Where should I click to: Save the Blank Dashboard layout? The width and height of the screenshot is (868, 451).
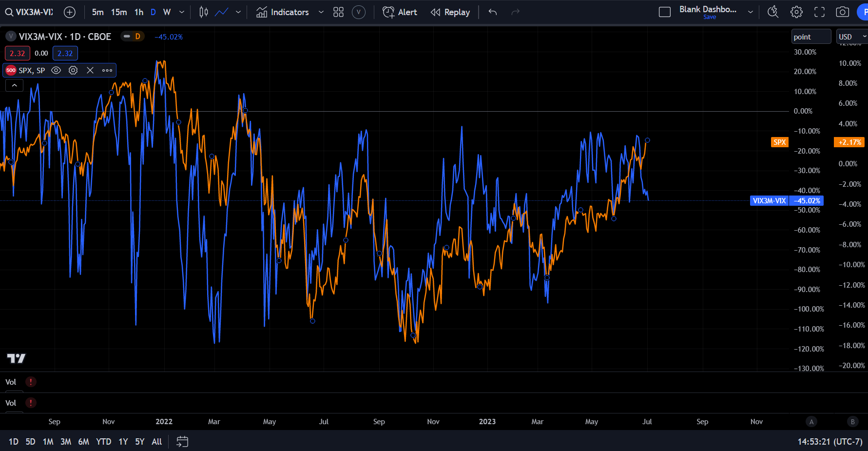(710, 17)
